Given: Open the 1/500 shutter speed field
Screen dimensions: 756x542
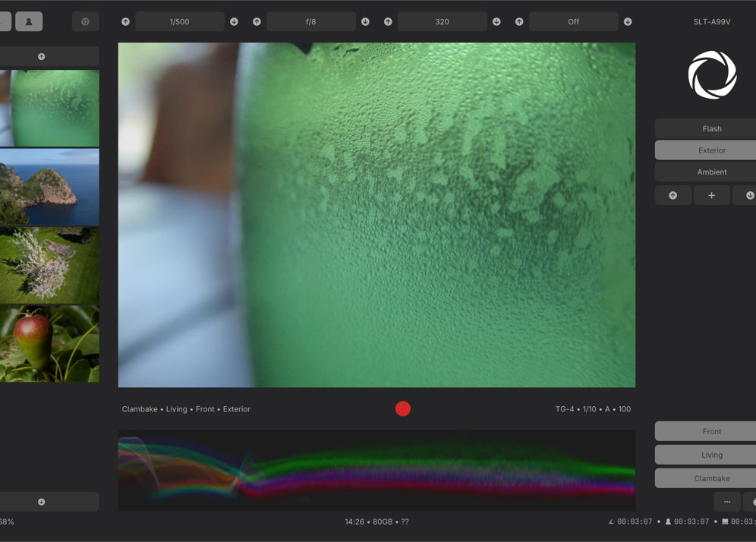Looking at the screenshot, I should pyautogui.click(x=179, y=22).
